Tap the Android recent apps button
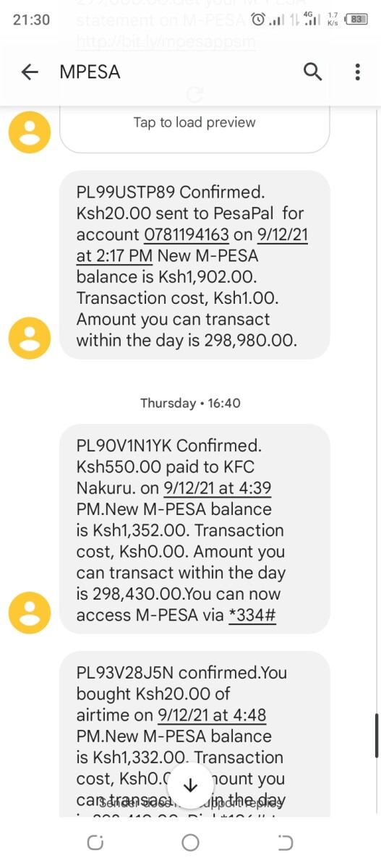This screenshot has width=381, height=868. pyautogui.click(x=95, y=843)
